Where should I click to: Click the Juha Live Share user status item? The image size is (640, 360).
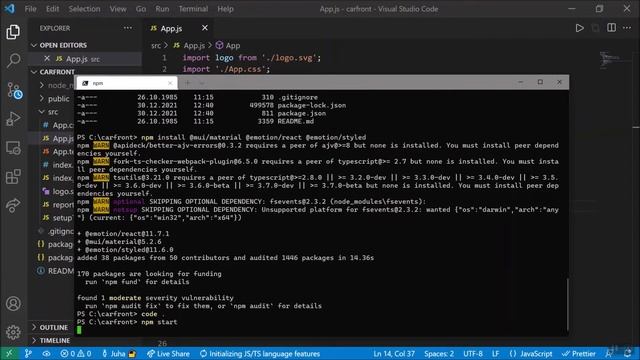[119, 353]
